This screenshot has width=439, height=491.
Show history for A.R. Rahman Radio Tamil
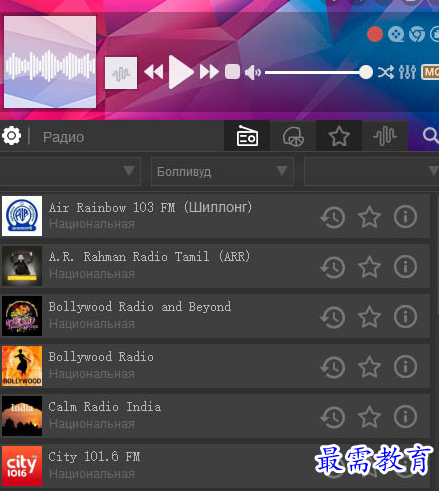[x=333, y=267]
